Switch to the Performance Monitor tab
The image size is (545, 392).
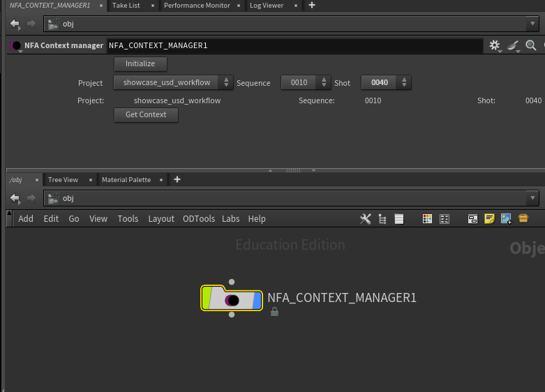[x=197, y=6]
